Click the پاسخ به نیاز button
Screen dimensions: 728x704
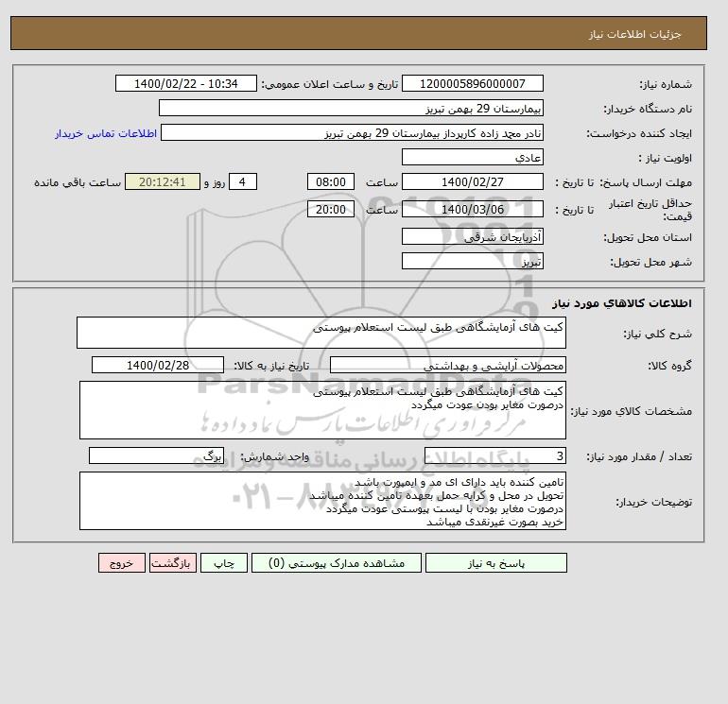click(495, 563)
